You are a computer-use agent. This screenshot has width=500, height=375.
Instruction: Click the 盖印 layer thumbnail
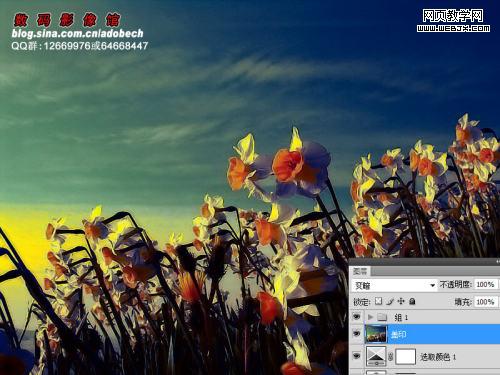[376, 334]
